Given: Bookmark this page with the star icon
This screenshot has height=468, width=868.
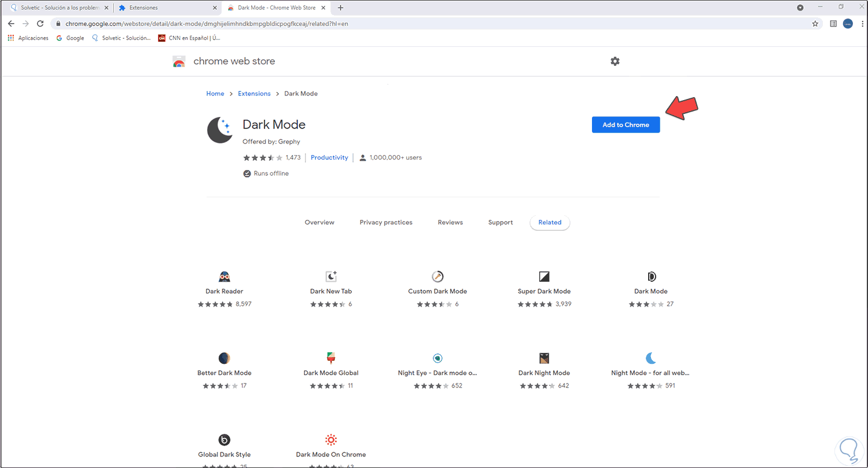Looking at the screenshot, I should (x=815, y=24).
